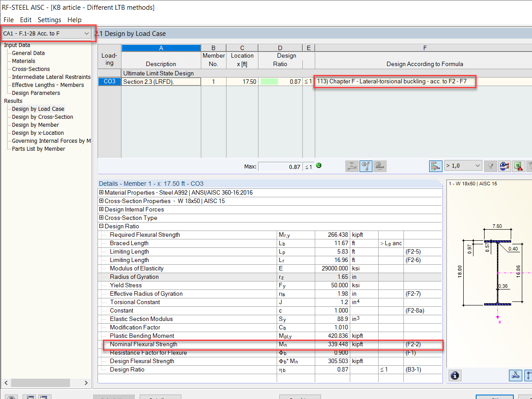The image size is (532, 399).
Task: Toggle the member orientation icon at bottom right
Action: click(x=529, y=376)
